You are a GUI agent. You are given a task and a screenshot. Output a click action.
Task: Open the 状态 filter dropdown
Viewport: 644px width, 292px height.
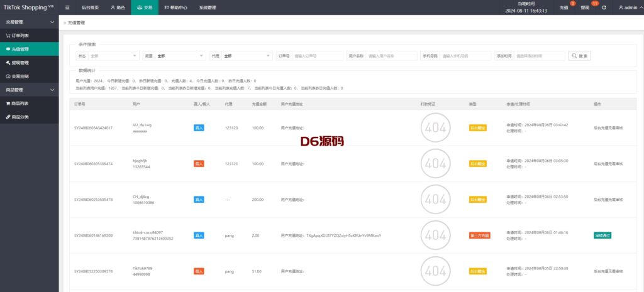click(114, 56)
